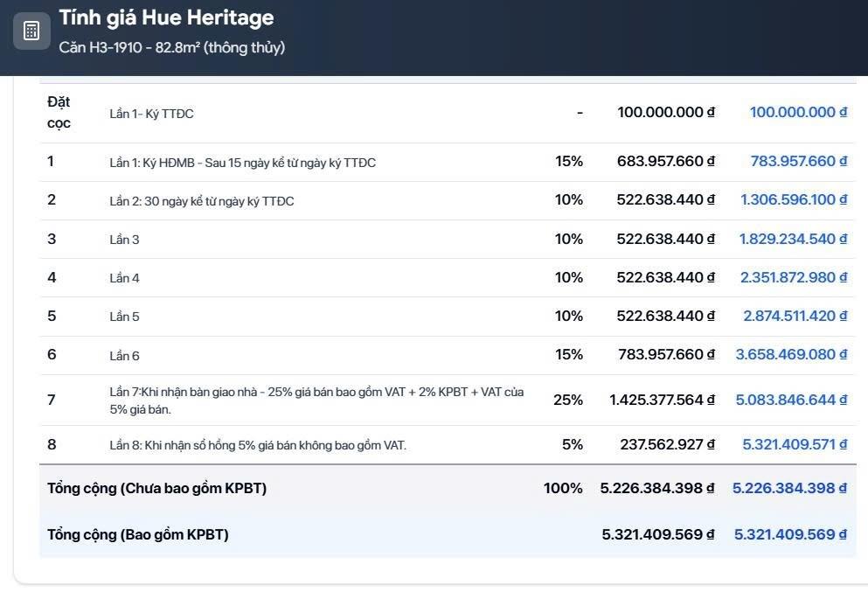Click the cumulative amount 1.306.596.100 đ
This screenshot has width=868, height=592.
[x=793, y=200]
